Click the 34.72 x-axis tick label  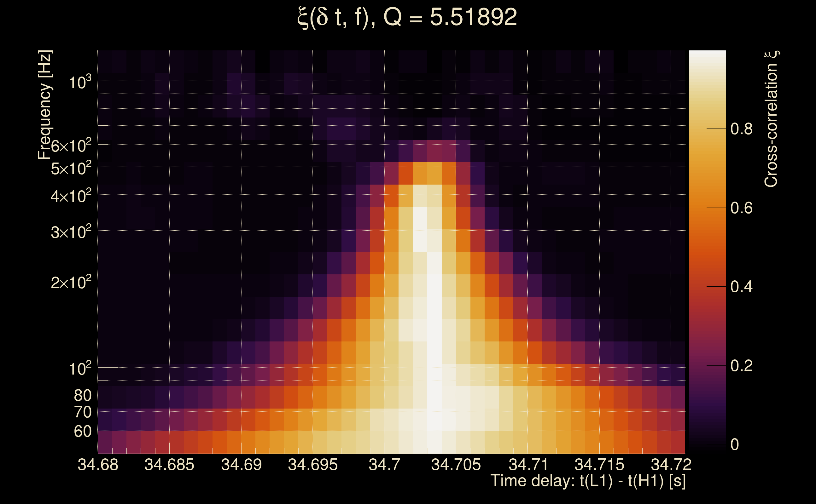coord(671,465)
